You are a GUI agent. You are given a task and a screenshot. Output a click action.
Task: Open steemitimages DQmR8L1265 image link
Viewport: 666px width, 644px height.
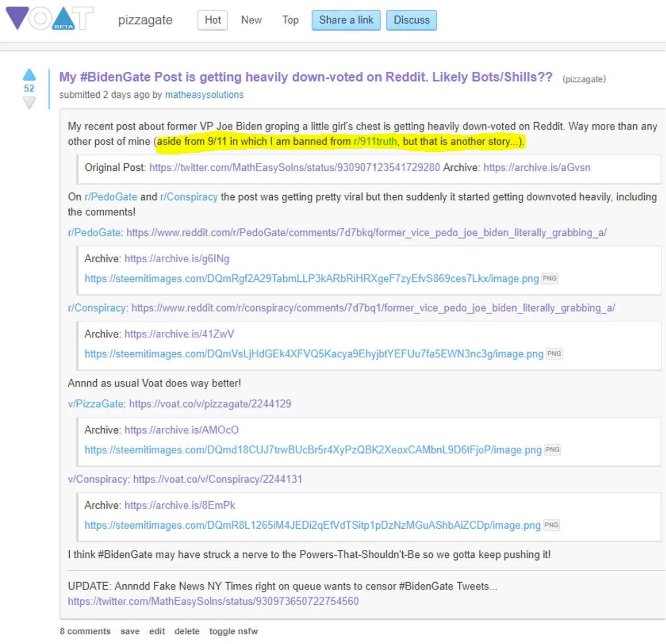pos(312,525)
